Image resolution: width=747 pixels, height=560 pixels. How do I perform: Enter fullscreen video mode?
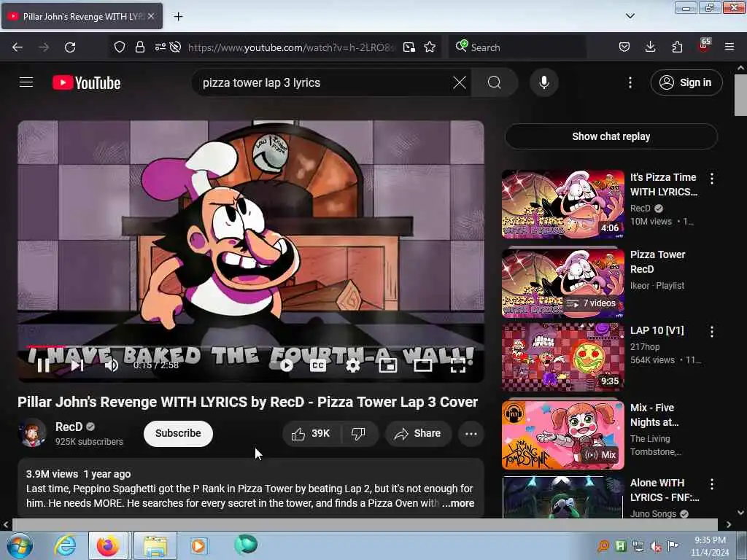click(x=458, y=365)
